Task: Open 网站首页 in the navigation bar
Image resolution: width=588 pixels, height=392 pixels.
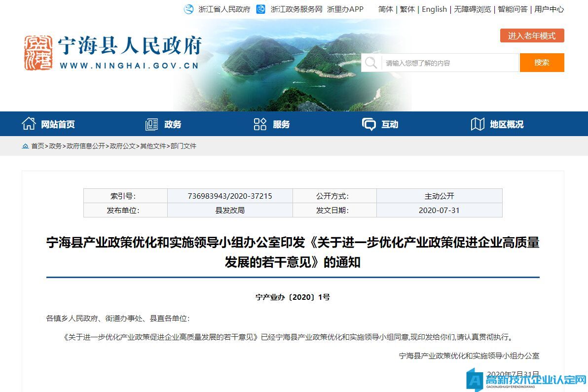Action: coord(58,124)
